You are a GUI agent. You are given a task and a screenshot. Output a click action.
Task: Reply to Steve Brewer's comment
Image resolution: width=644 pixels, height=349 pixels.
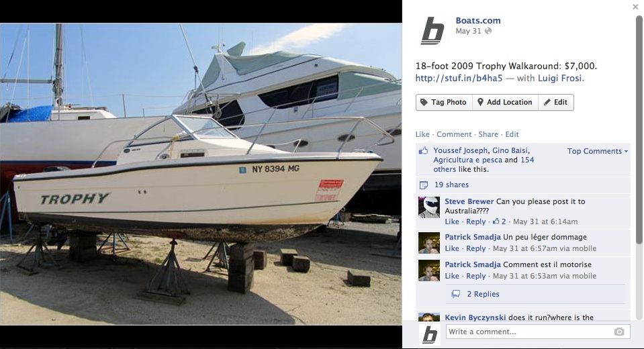(x=475, y=221)
